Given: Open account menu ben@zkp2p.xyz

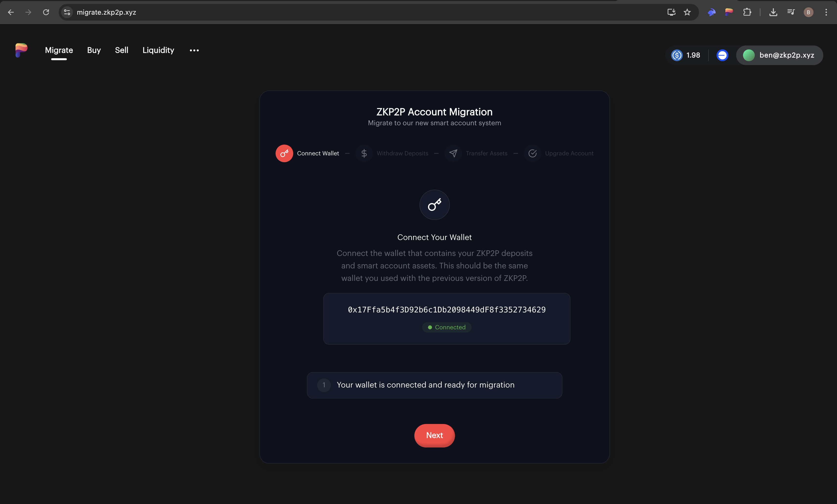Looking at the screenshot, I should pos(779,55).
